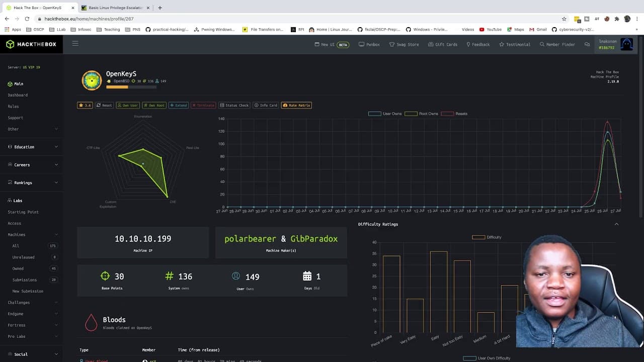The image size is (644, 362).
Task: Toggle Root Owns series in chart legend
Action: click(421, 114)
